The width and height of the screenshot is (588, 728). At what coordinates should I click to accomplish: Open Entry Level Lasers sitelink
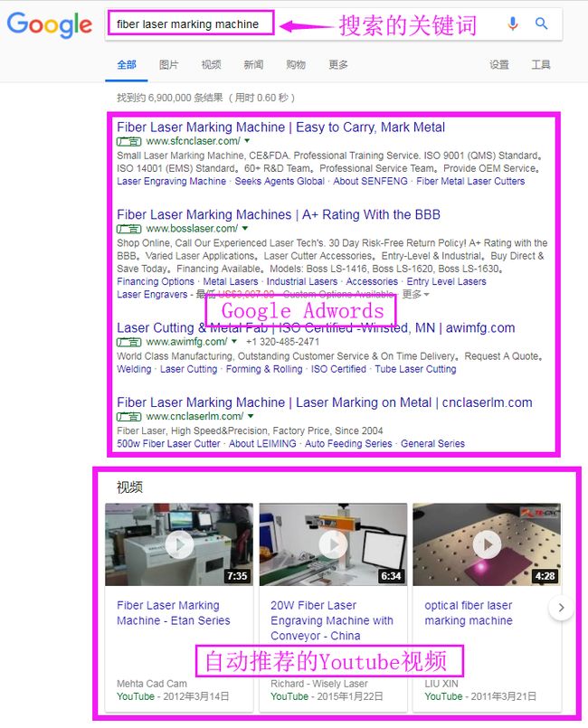446,281
